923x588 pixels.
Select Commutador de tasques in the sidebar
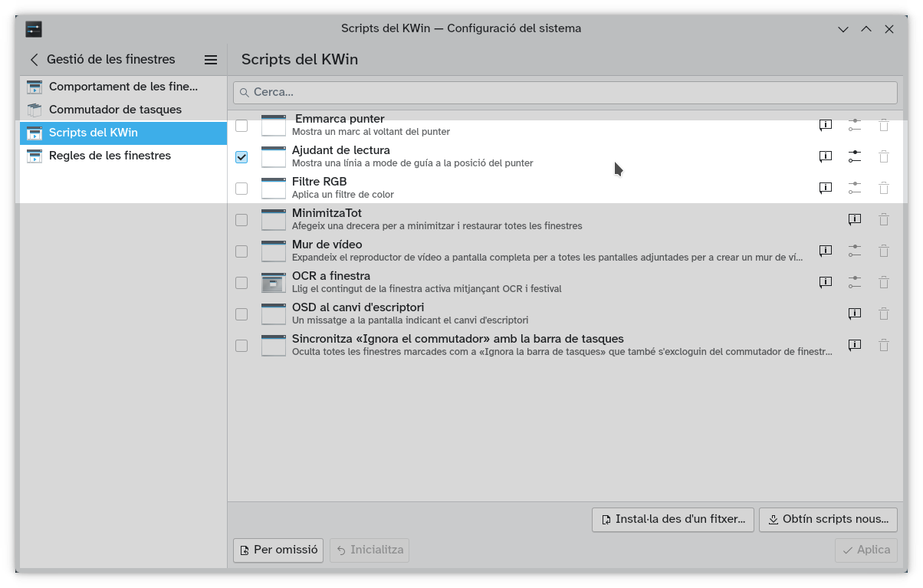pos(123,110)
